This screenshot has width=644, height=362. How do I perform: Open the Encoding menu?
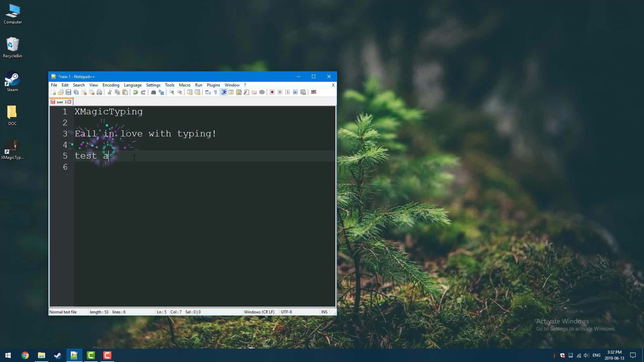[x=111, y=85]
